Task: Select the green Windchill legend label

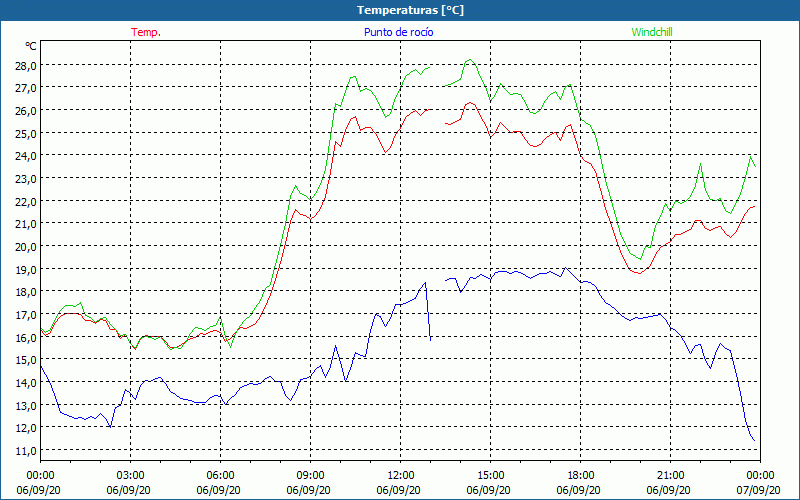Action: [x=652, y=32]
